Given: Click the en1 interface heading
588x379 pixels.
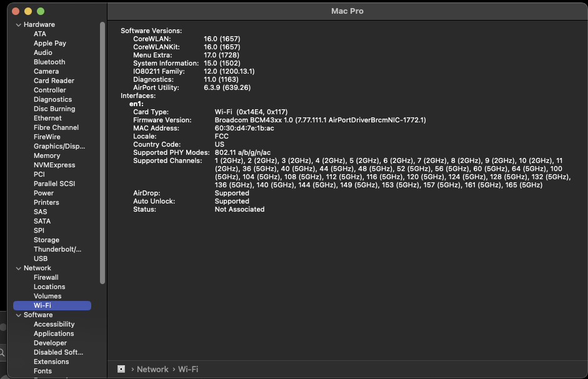Looking at the screenshot, I should click(x=136, y=104).
